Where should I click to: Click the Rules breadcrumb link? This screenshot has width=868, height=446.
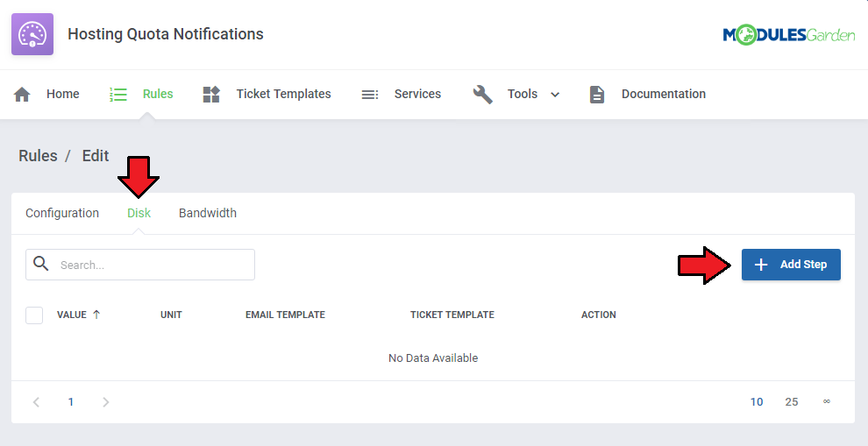tap(39, 155)
